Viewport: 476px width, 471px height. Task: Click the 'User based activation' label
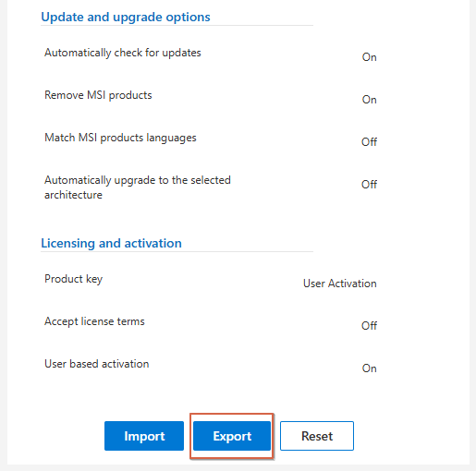[97, 364]
